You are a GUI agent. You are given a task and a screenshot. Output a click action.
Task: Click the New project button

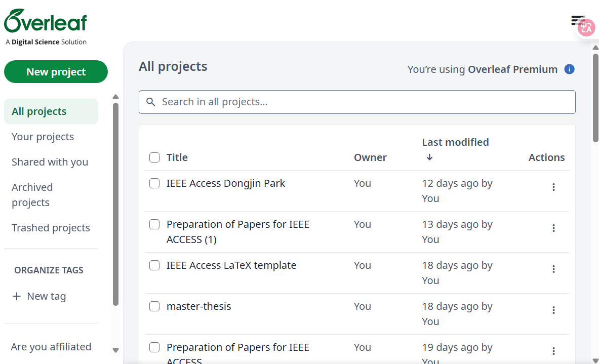(56, 72)
